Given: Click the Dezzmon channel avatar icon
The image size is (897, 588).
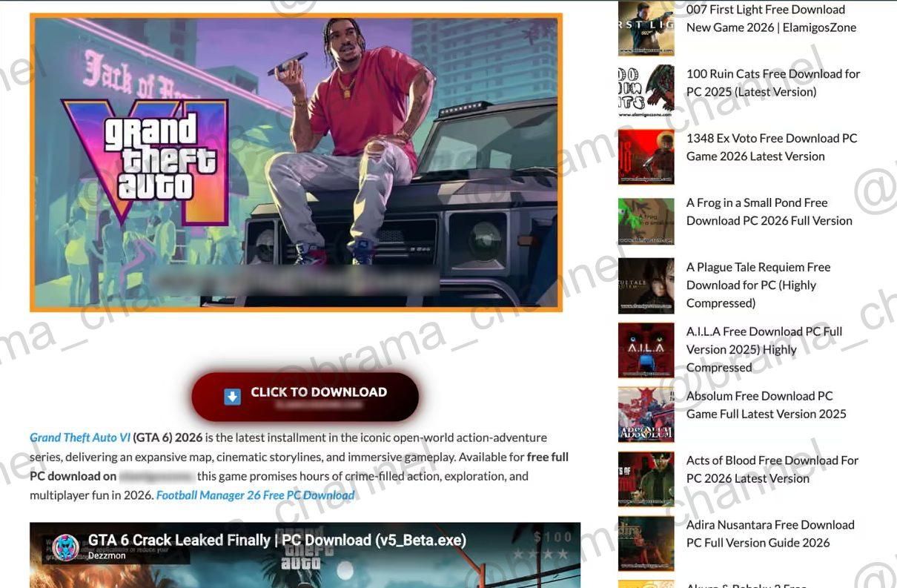Looking at the screenshot, I should [x=66, y=547].
